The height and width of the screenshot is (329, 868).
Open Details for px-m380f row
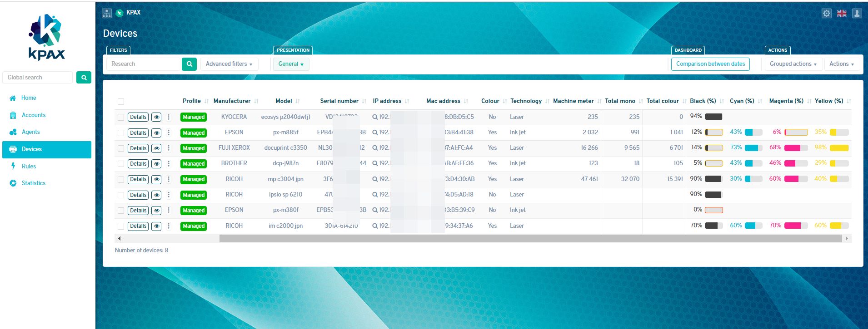138,211
